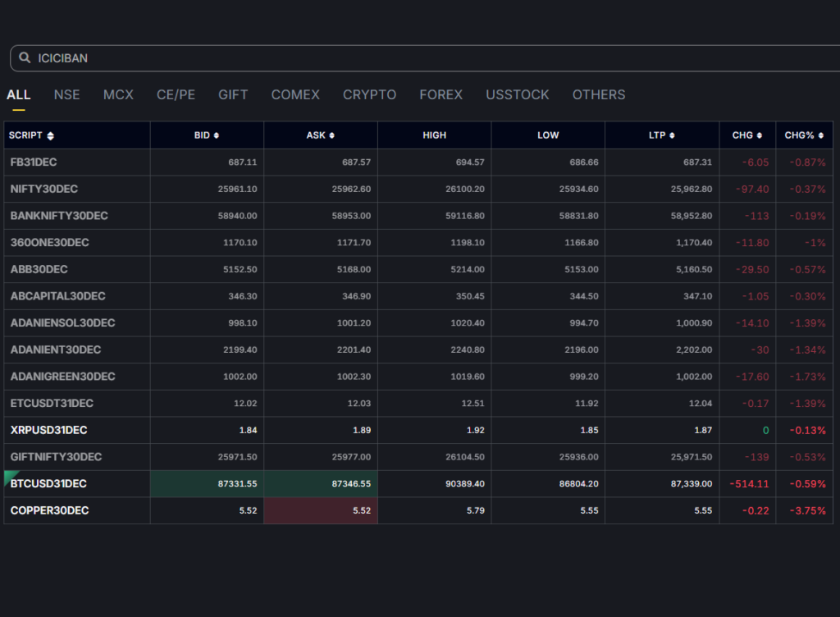Sort by BID column arrows icon

tap(217, 136)
